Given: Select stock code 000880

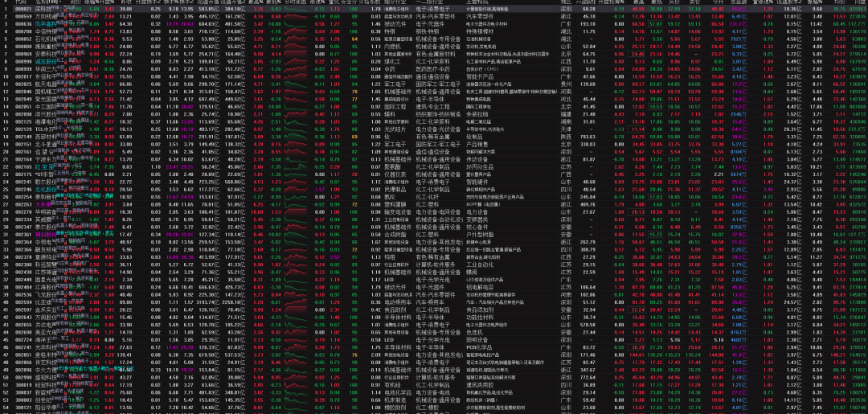Looking at the screenshot, I should [x=23, y=46].
